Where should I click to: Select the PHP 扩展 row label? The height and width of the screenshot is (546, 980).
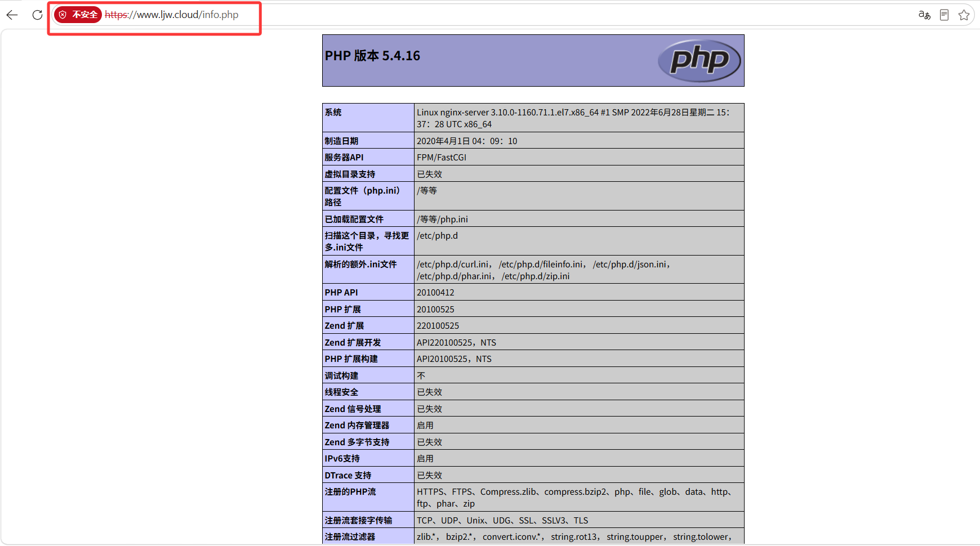click(x=343, y=309)
